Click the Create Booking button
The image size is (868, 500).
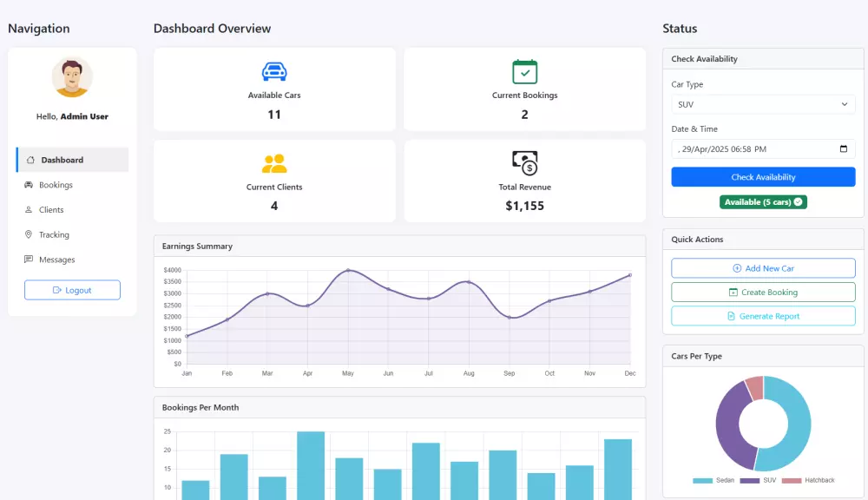(x=763, y=293)
